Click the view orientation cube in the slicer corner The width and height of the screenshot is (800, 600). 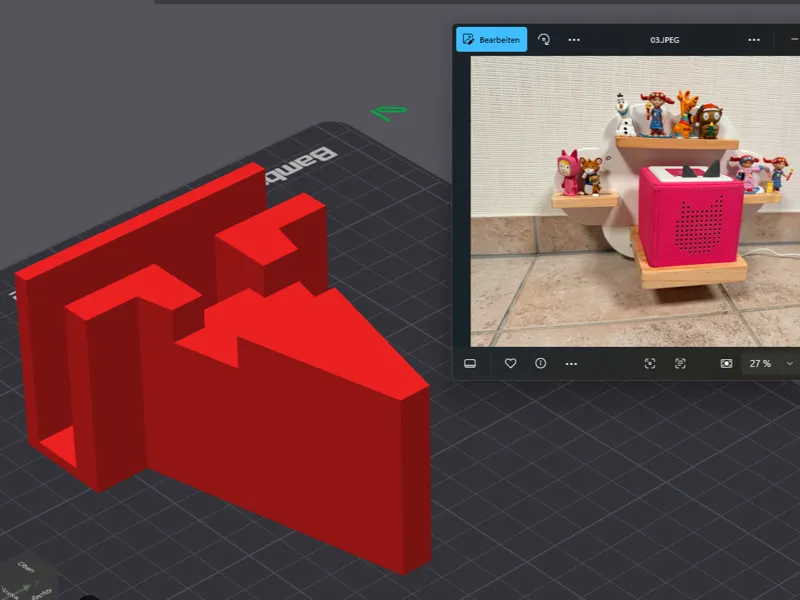(x=28, y=582)
